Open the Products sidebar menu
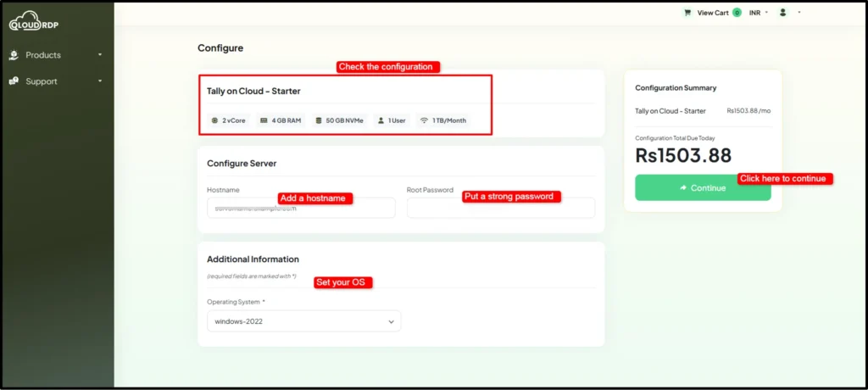Screen dimensions: 868x390 pos(56,55)
